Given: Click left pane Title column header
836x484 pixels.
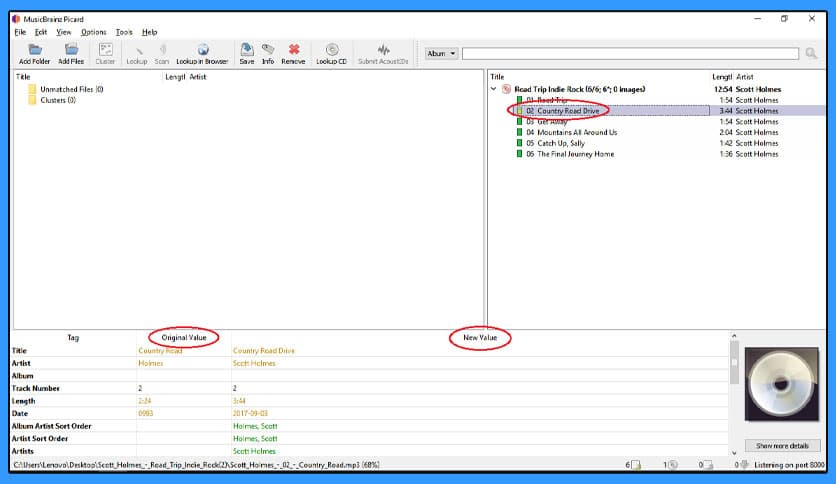Looking at the screenshot, I should 23,77.
